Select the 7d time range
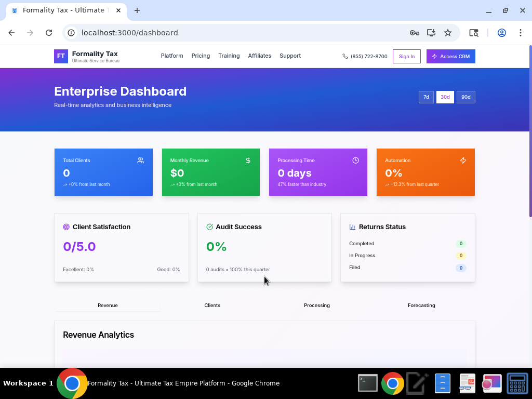The height and width of the screenshot is (399, 532). (x=426, y=97)
